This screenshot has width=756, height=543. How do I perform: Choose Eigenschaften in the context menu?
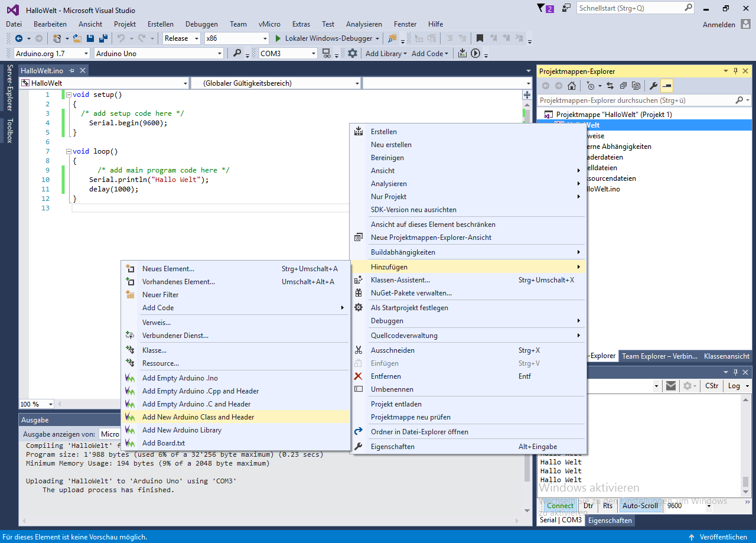(x=392, y=447)
